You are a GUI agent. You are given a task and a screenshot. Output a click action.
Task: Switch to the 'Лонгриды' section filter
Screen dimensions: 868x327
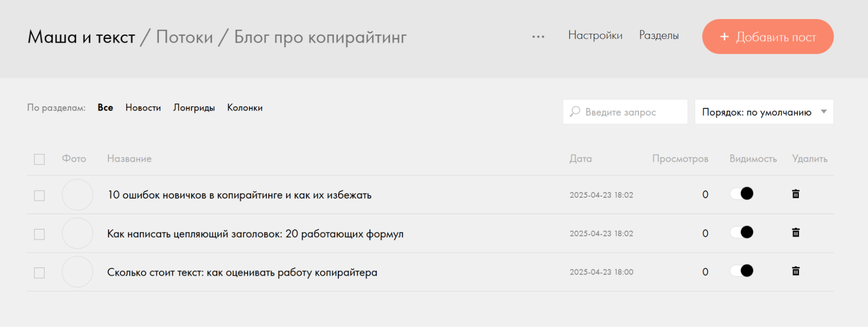click(194, 108)
